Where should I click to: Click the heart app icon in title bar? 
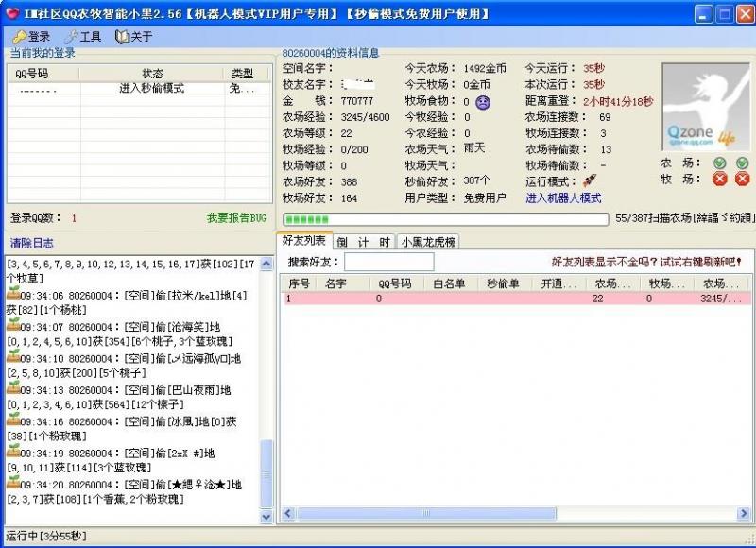pos(13,13)
